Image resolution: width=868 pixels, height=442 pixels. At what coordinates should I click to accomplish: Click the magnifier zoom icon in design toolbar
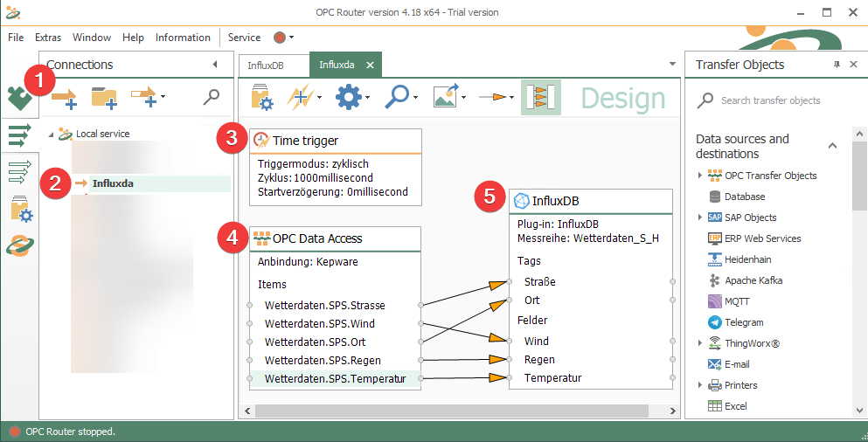pos(398,97)
